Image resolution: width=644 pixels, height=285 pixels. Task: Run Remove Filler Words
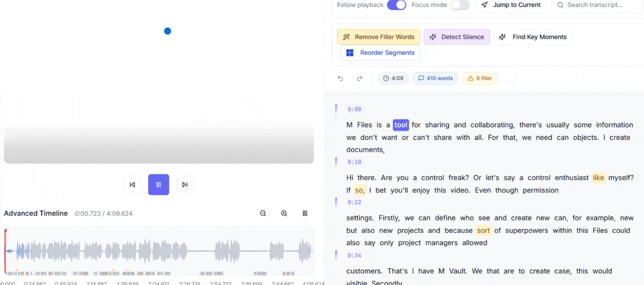378,37
